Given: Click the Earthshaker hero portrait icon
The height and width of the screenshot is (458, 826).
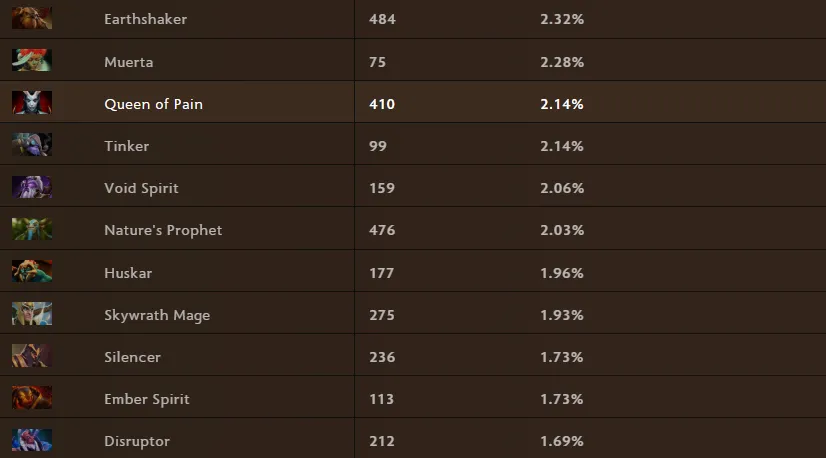Looking at the screenshot, I should pyautogui.click(x=32, y=19).
